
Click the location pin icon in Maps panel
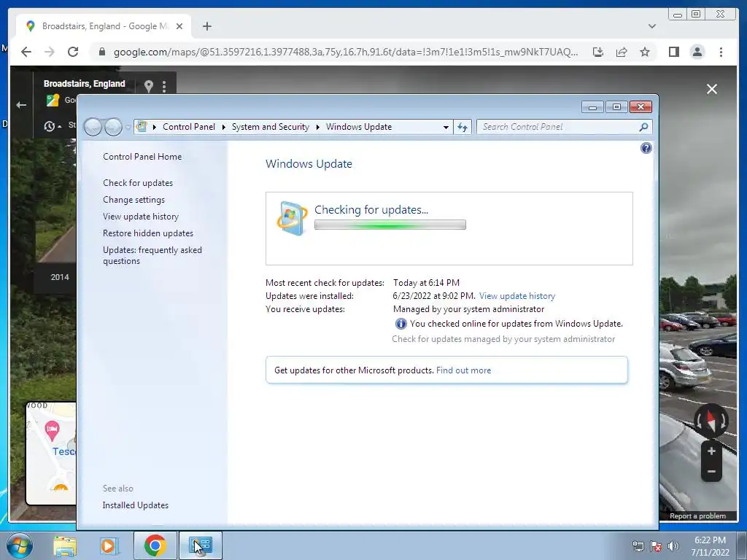point(149,86)
